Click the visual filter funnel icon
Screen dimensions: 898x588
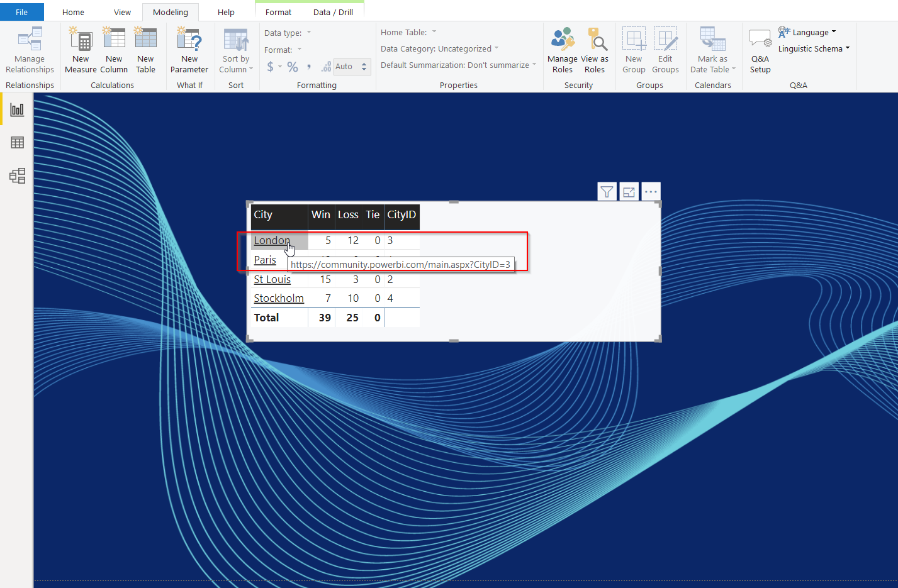pyautogui.click(x=607, y=192)
